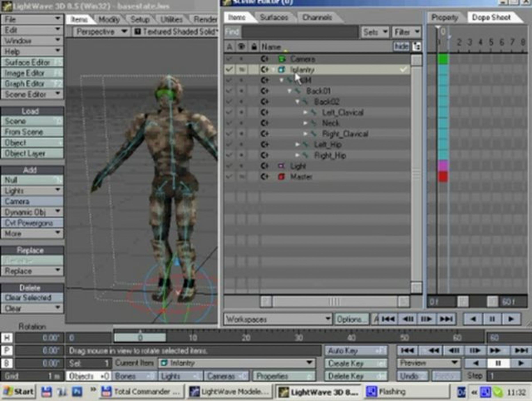
Task: Step back one frame in Scene Editor transport
Action: [408, 319]
